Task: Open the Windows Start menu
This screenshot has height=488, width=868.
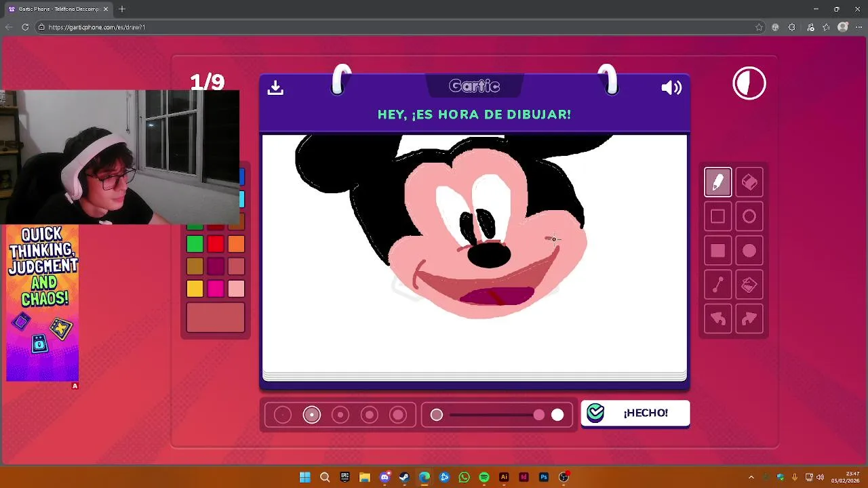Action: 305,477
